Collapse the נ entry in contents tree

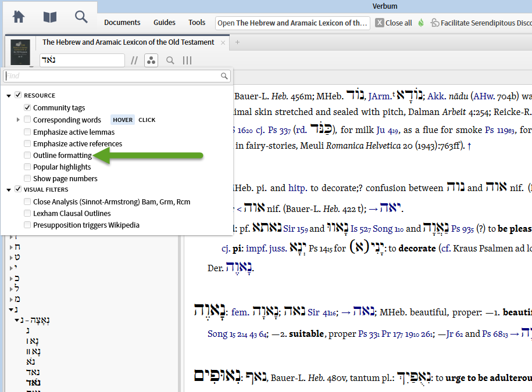11,310
